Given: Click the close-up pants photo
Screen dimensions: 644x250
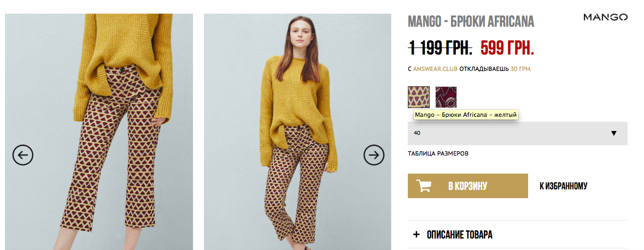Looking at the screenshot, I should [x=98, y=132].
